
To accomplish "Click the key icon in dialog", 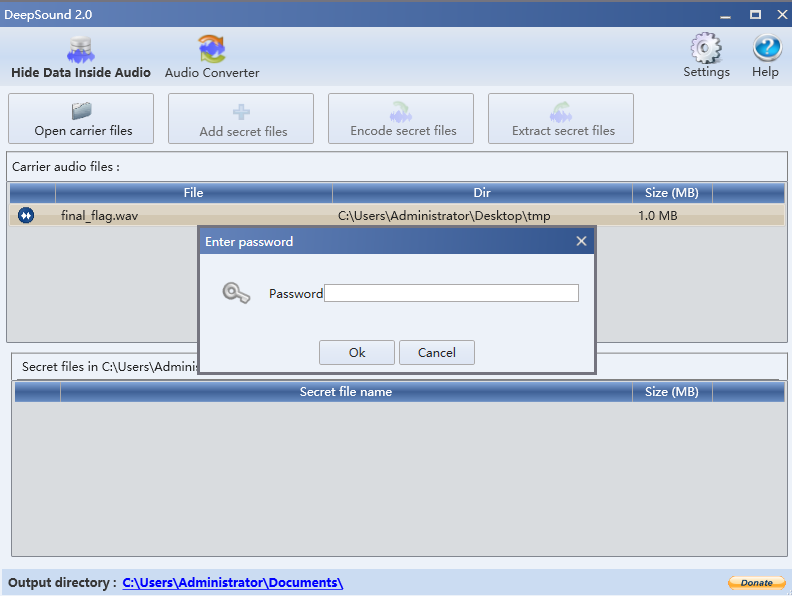I will pyautogui.click(x=236, y=293).
